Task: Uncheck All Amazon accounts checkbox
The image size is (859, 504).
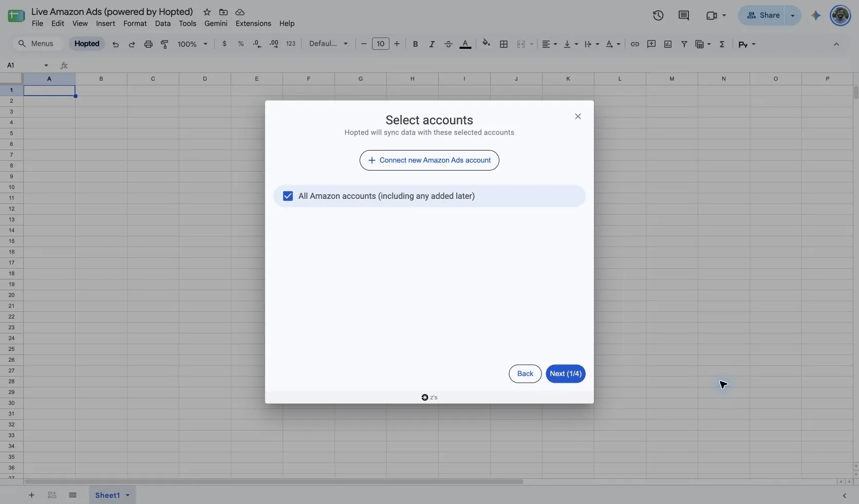Action: tap(288, 196)
